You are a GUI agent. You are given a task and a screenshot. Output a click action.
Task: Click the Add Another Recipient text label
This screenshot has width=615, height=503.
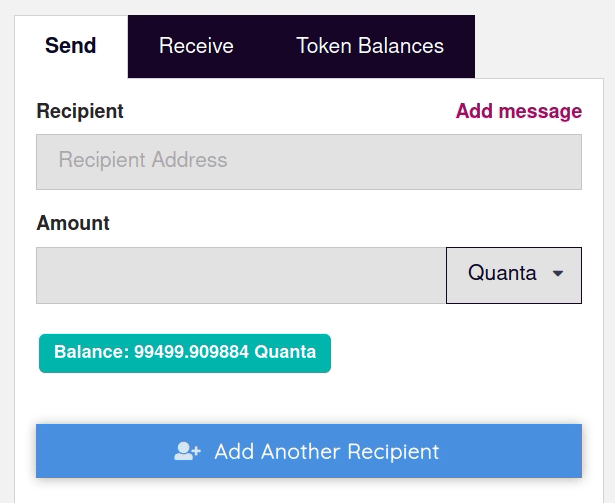coord(327,452)
